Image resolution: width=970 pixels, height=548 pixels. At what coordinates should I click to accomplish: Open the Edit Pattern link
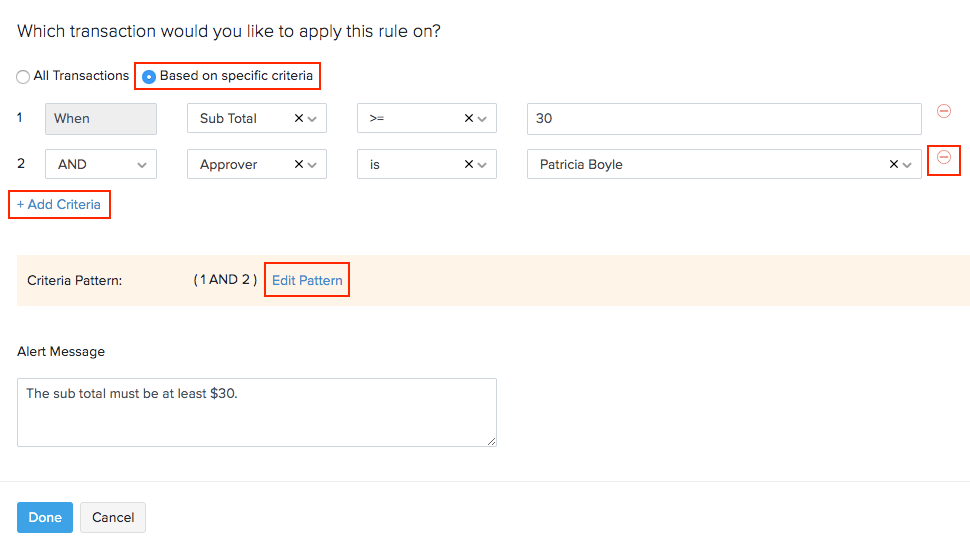tap(307, 280)
